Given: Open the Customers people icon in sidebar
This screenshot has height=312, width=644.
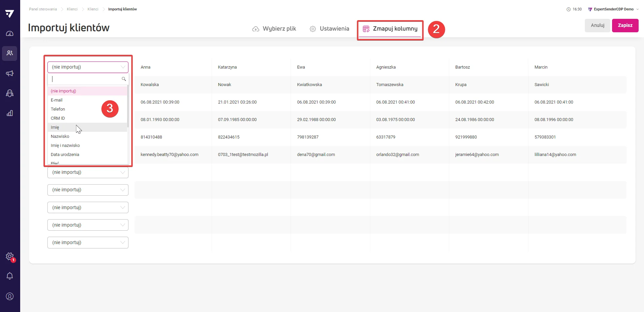Looking at the screenshot, I should [10, 53].
